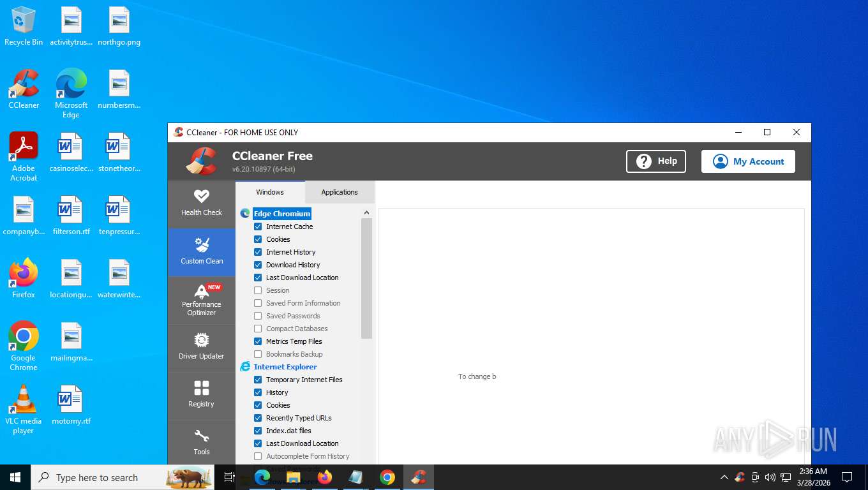Click Type here to search box
Viewport: 868px width, 490px height.
(x=123, y=477)
